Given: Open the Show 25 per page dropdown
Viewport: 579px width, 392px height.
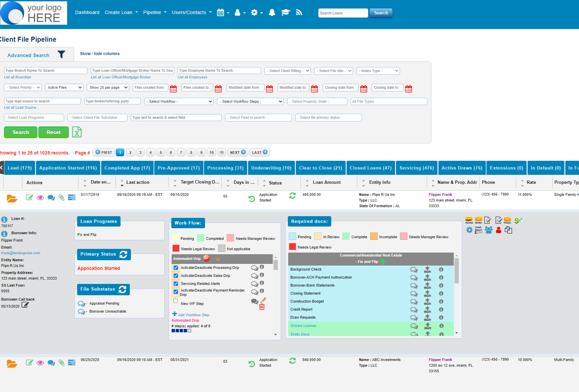Looking at the screenshot, I should point(108,87).
